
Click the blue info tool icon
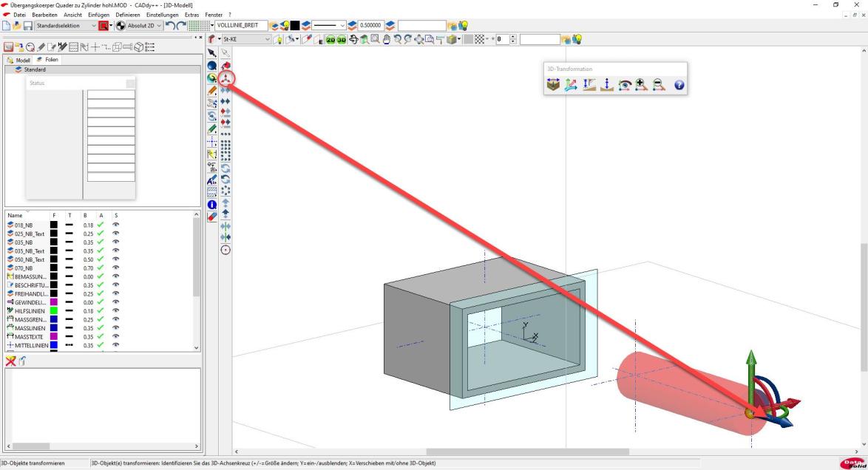[212, 204]
